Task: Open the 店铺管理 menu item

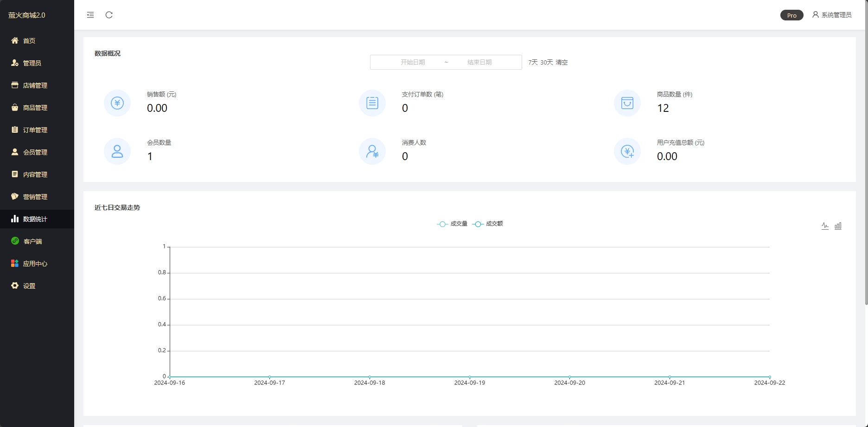Action: [37, 85]
